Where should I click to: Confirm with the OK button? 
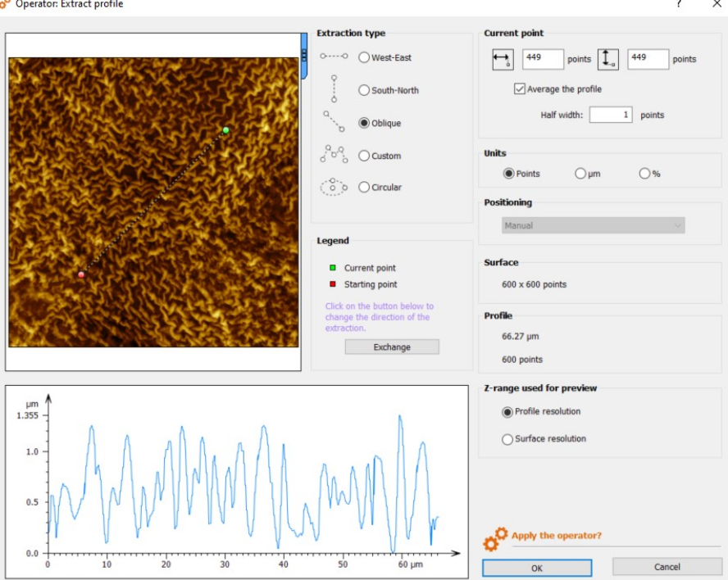pyautogui.click(x=537, y=568)
